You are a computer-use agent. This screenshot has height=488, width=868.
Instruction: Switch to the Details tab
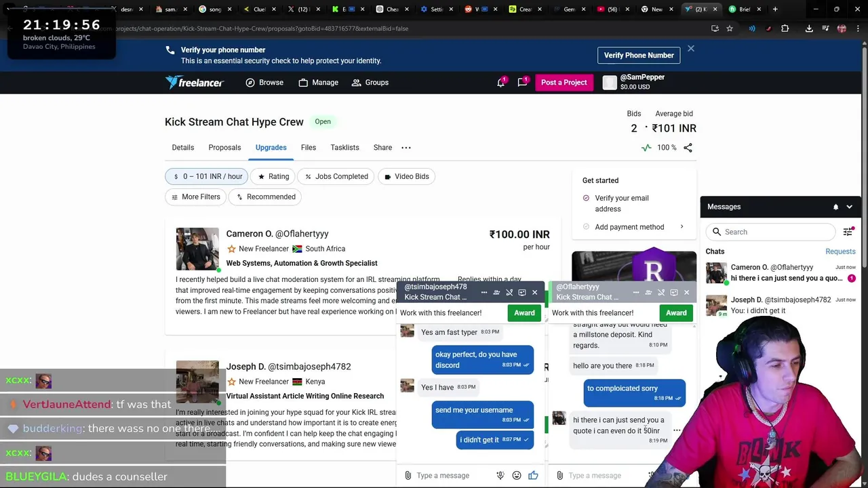(x=182, y=147)
